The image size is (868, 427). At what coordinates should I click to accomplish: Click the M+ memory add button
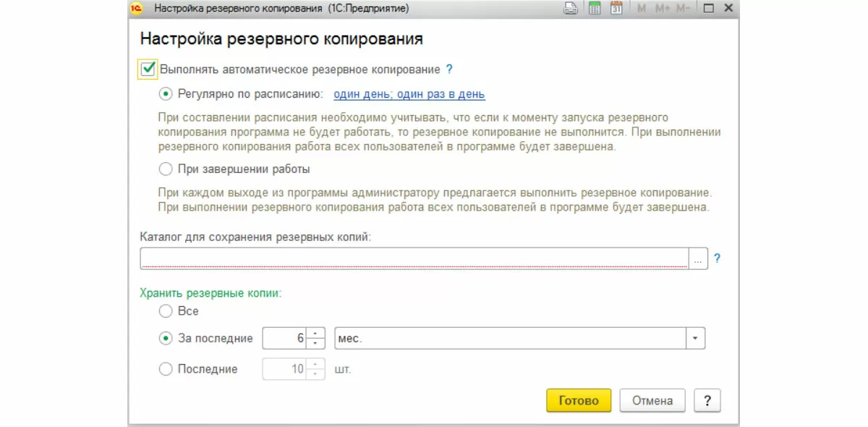click(663, 9)
